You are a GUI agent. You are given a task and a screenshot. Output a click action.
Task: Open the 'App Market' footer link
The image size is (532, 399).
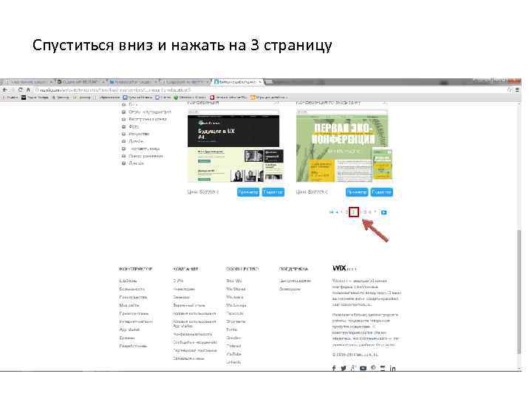point(129,330)
